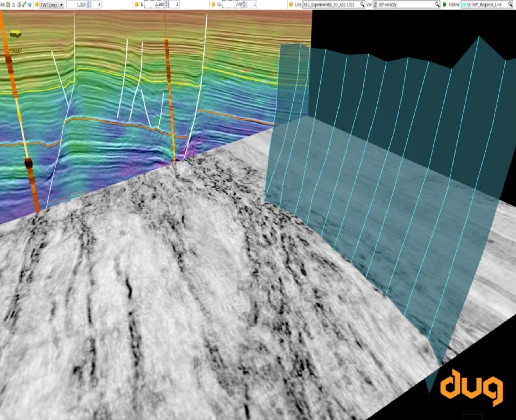
Task: Select the Line field showing XB3_Experimental_2D_XB3-1301
Action: click(331, 4)
